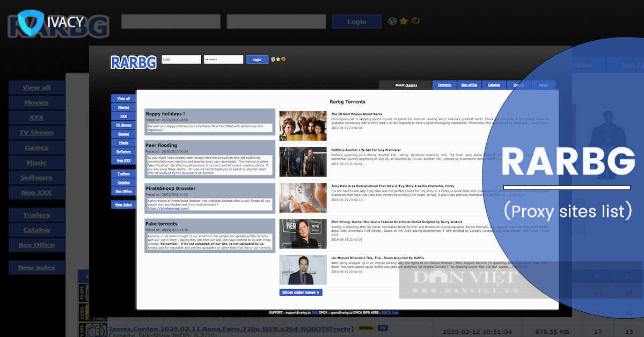Select Box Office in the front sidebar
The height and width of the screenshot is (337, 644).
tap(123, 191)
